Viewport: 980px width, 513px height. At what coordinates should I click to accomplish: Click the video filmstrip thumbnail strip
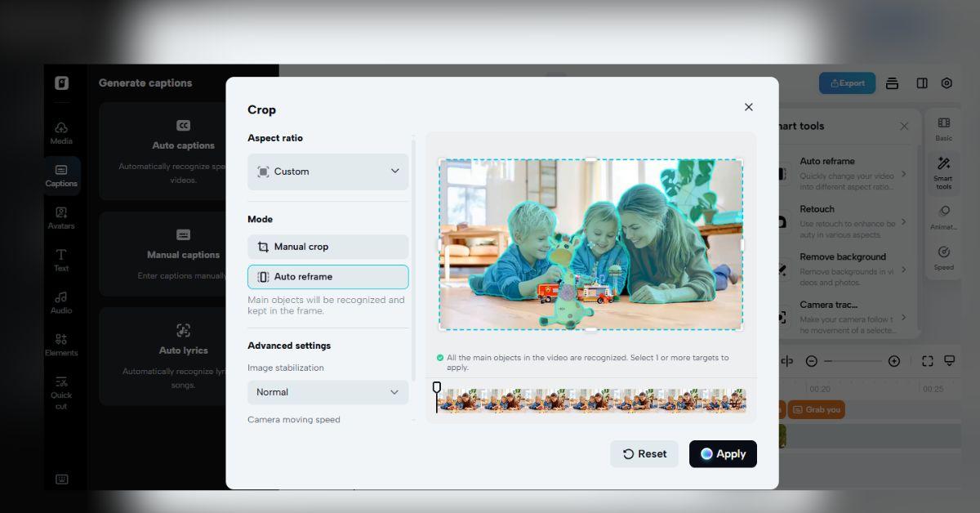592,400
